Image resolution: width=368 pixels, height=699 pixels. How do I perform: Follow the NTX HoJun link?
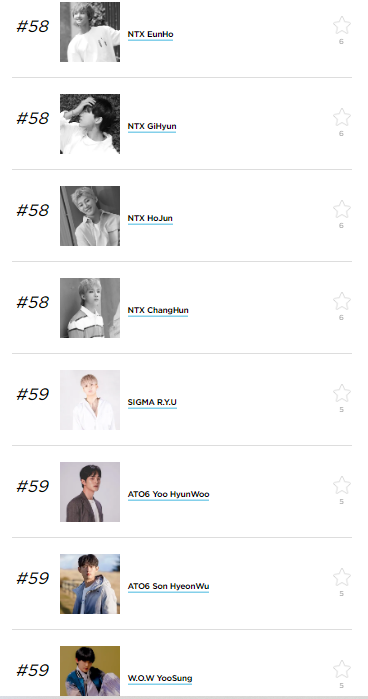pos(150,218)
